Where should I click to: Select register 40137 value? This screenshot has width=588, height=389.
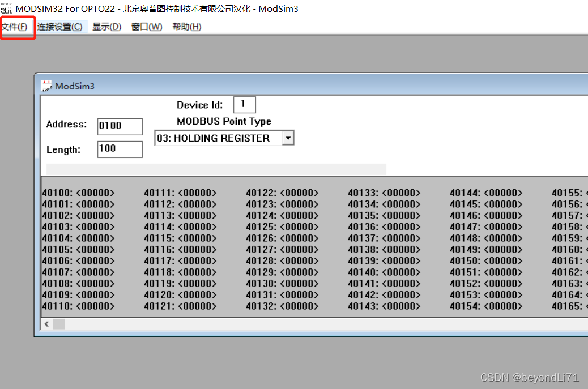pos(401,238)
